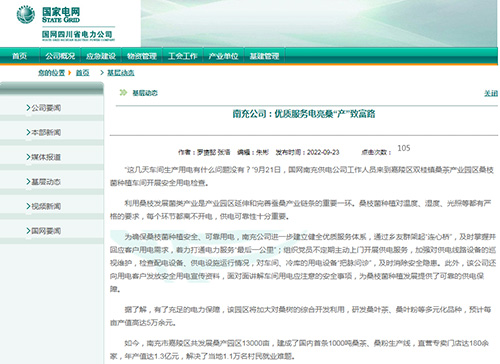Click the 关闭 link to close article
Screen dimensions: 500x364
[x=491, y=94]
